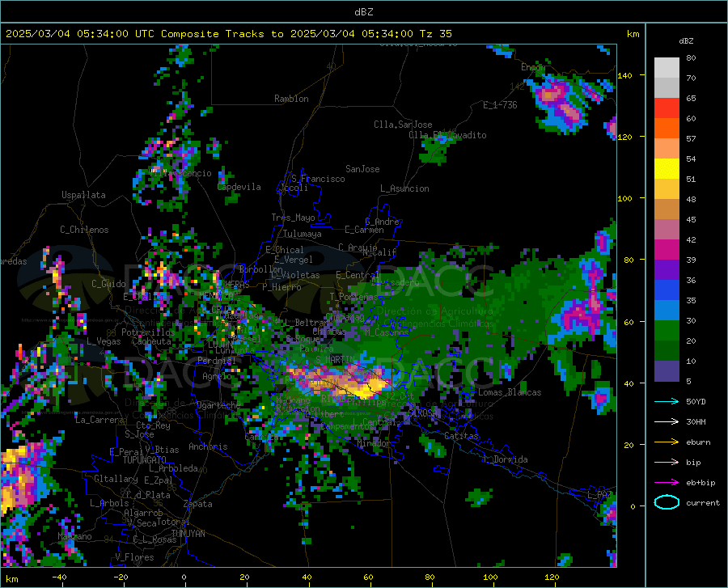Screen dimensions: 728x588
Task: Click the pink bip arrow legend icon
Action: click(667, 463)
